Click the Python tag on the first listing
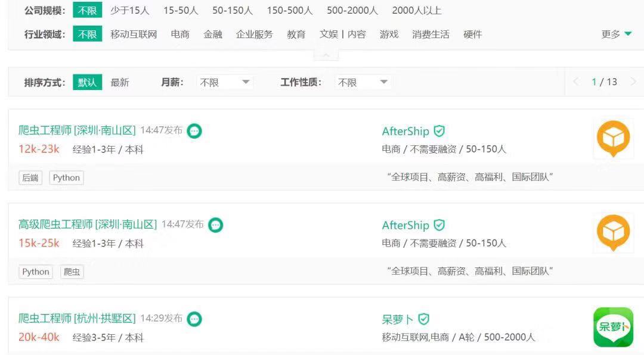The width and height of the screenshot is (644, 355). [66, 177]
